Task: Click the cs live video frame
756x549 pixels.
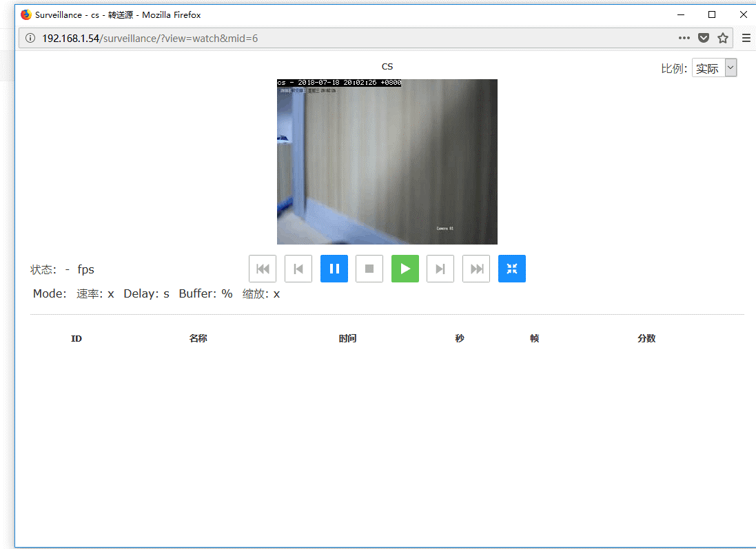Action: pyautogui.click(x=387, y=161)
